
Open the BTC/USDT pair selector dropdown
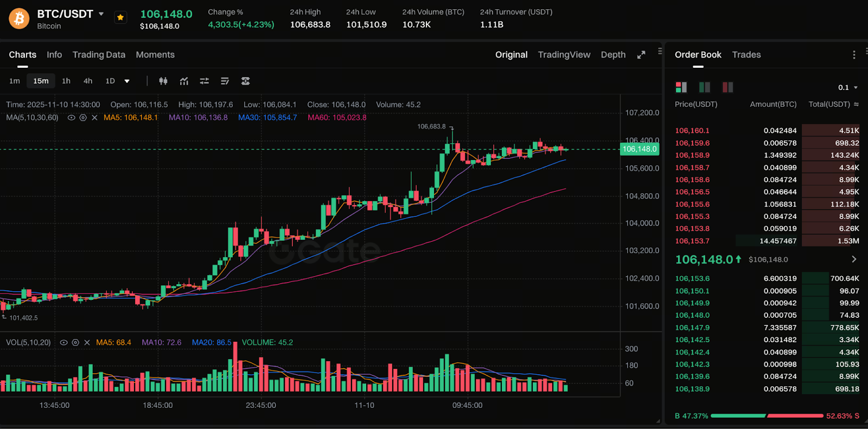(x=101, y=14)
